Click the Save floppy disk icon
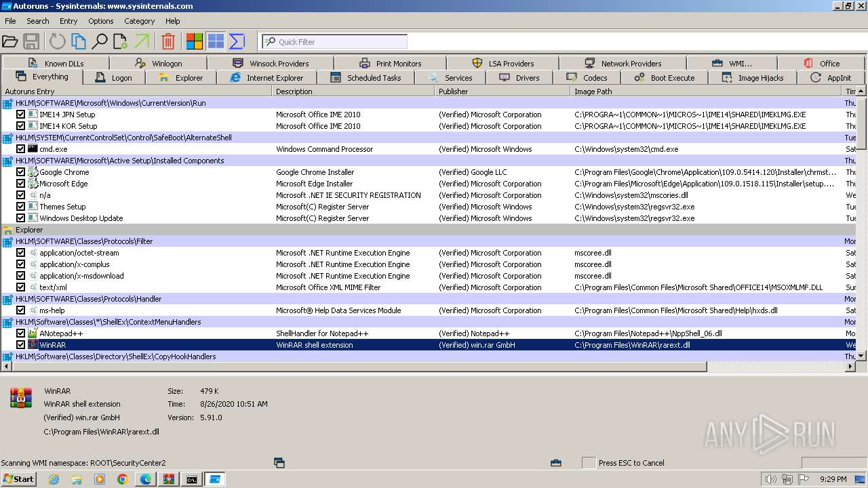The height and width of the screenshot is (488, 868). (x=31, y=41)
